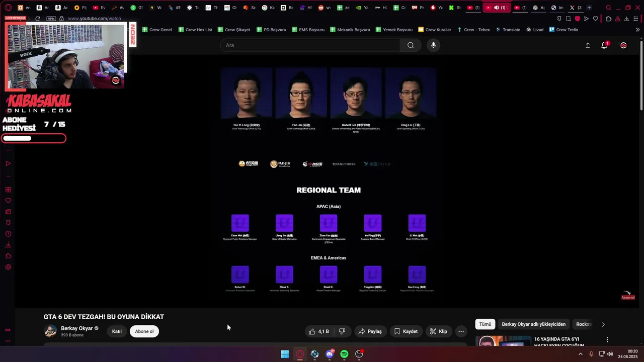Open sidebar workspaces grid icon
This screenshot has width=644, height=362.
point(8,190)
